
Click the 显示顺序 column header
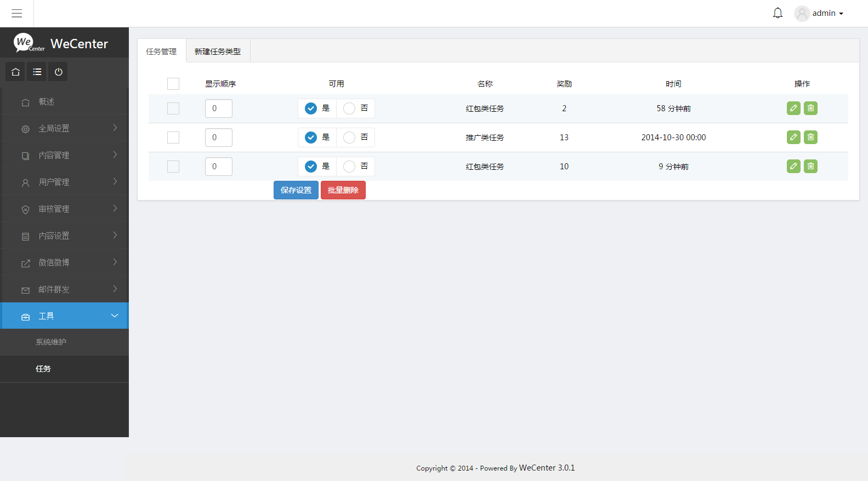point(220,84)
